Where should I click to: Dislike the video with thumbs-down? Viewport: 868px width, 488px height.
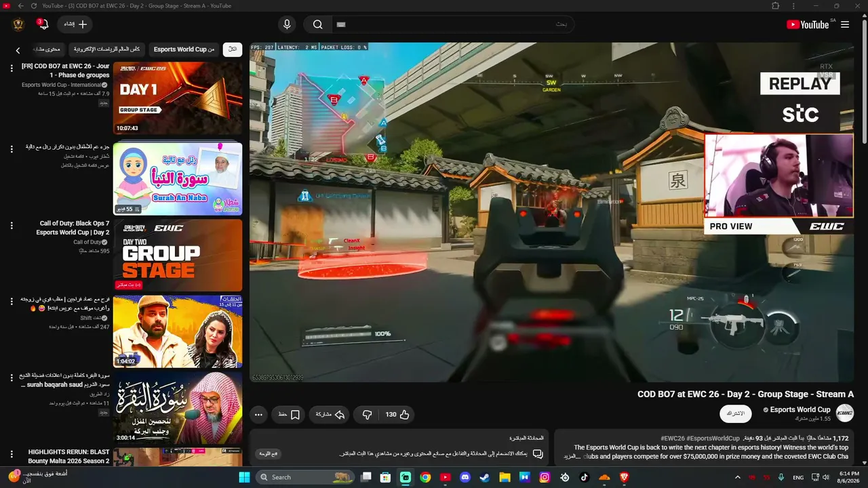click(x=368, y=414)
